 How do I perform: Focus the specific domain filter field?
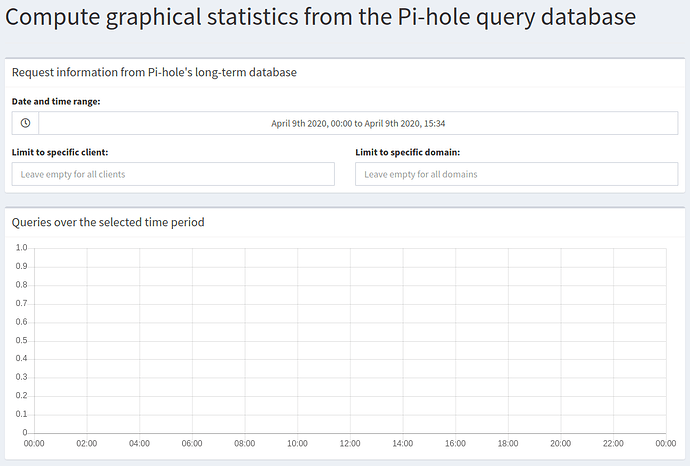(516, 174)
